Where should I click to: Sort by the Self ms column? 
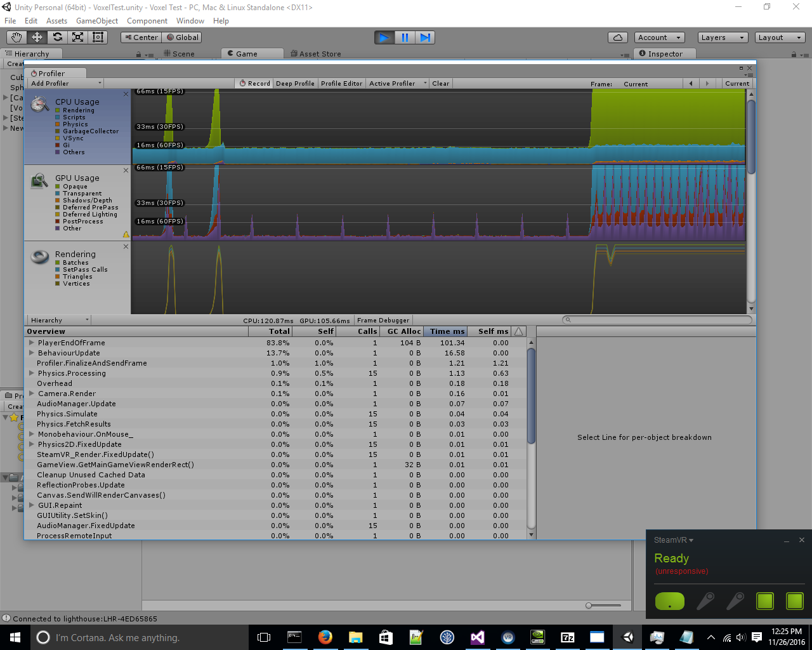click(490, 331)
